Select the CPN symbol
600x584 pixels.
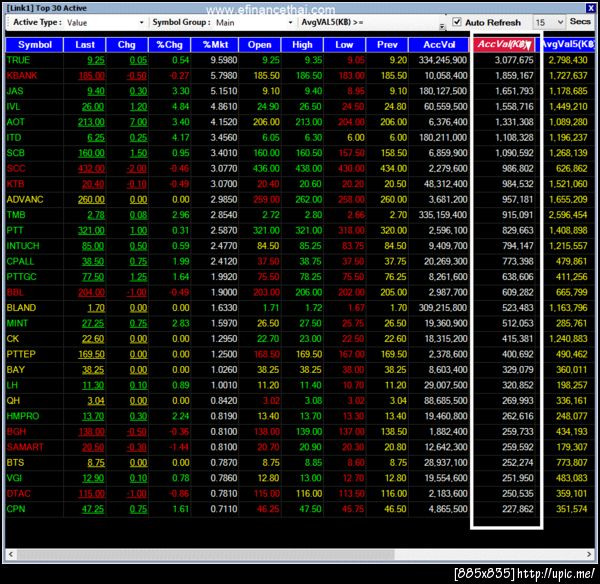(16, 509)
